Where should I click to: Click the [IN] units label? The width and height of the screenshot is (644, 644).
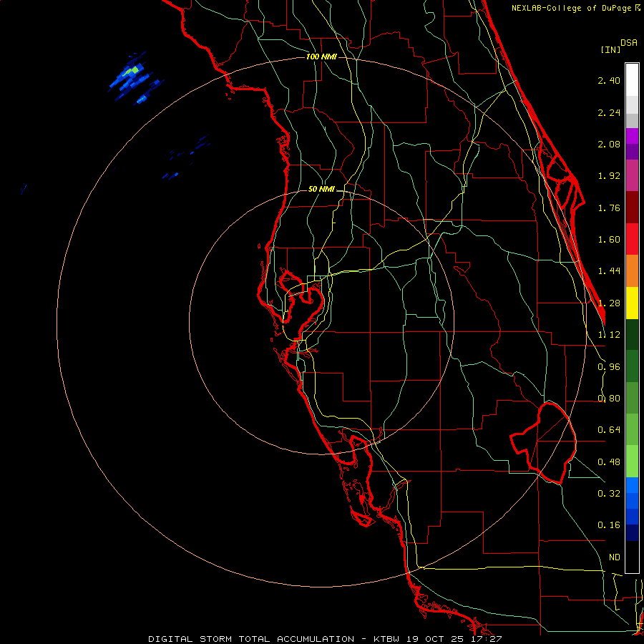(x=610, y=49)
